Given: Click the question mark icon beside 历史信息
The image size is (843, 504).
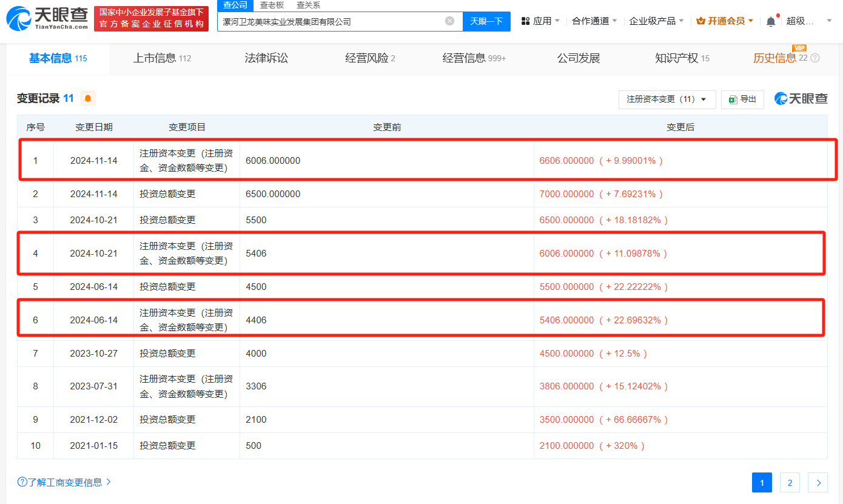Looking at the screenshot, I should tap(815, 58).
